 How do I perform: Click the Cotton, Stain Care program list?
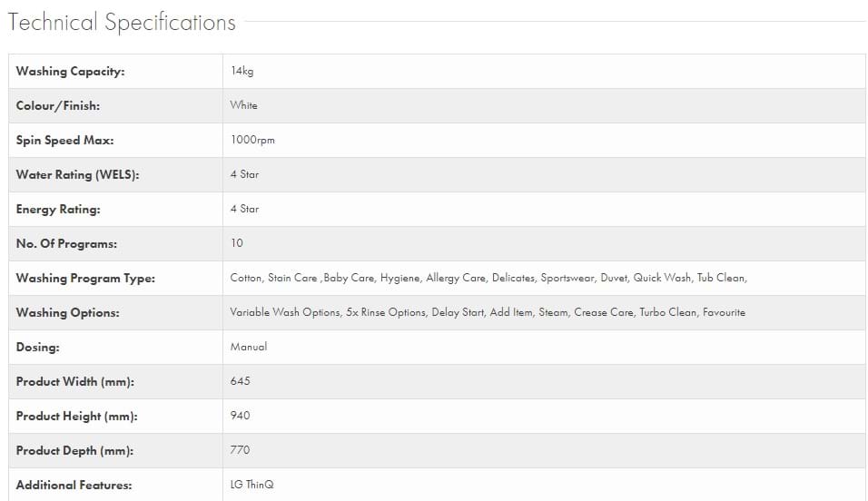coord(488,278)
